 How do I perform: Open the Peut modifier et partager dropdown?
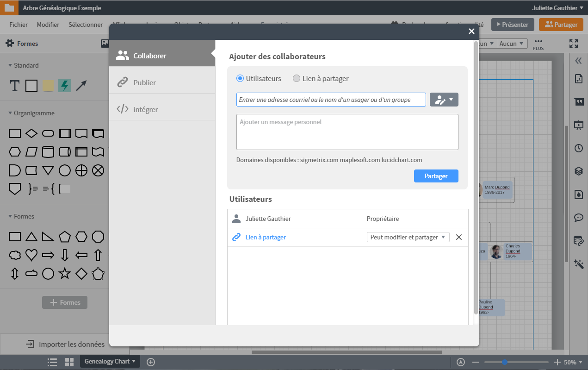point(408,237)
